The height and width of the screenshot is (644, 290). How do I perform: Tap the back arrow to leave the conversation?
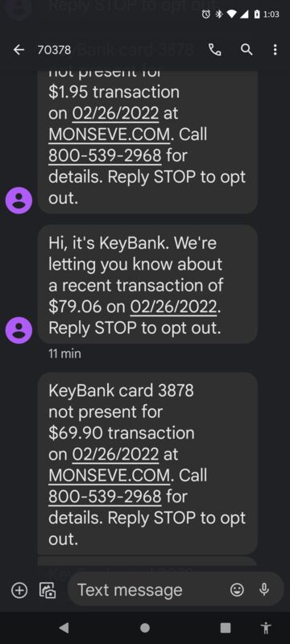click(19, 50)
